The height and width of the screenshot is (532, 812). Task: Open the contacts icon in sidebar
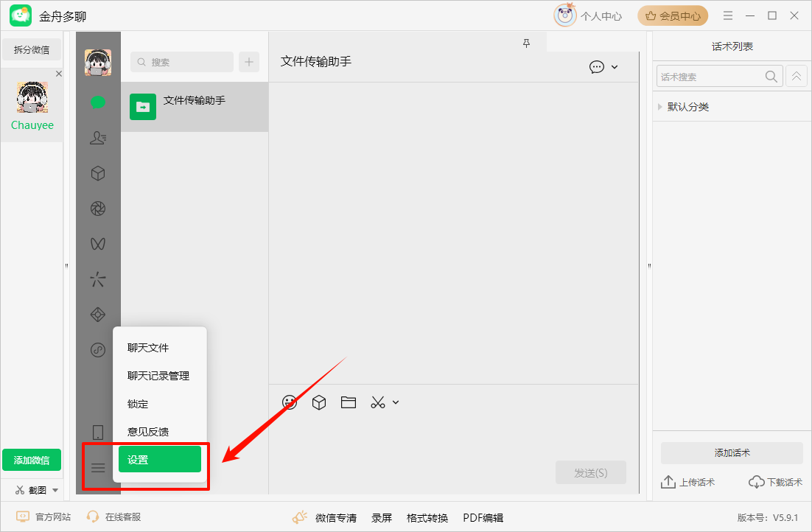point(98,138)
